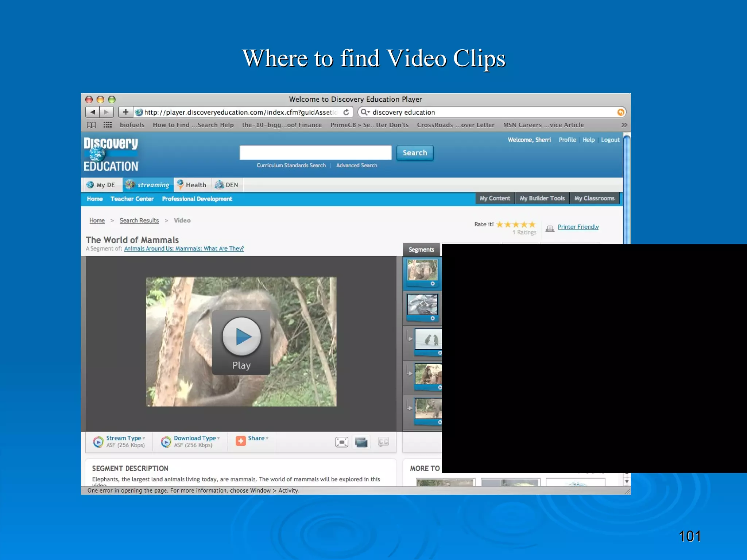Open the Stream Type dropdown
This screenshot has width=747, height=560.
coord(125,438)
